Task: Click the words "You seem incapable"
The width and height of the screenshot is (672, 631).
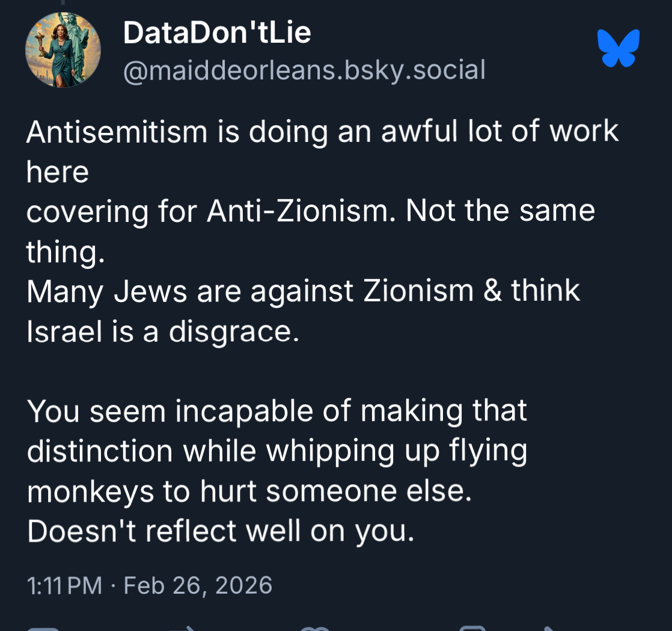Action: pos(171,411)
